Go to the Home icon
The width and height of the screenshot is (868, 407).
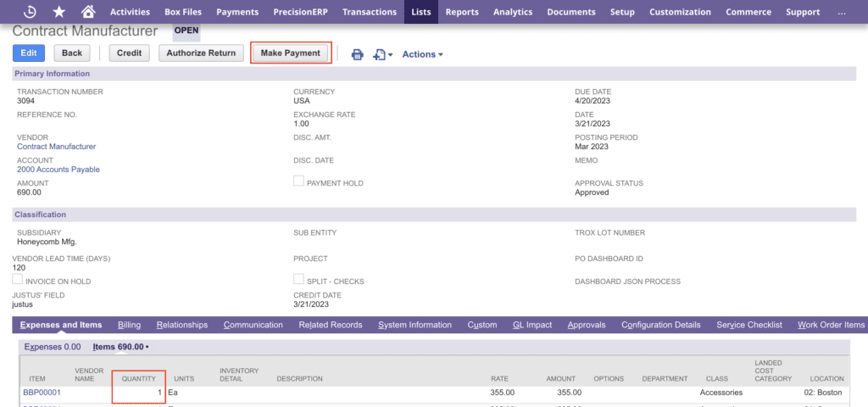(88, 12)
